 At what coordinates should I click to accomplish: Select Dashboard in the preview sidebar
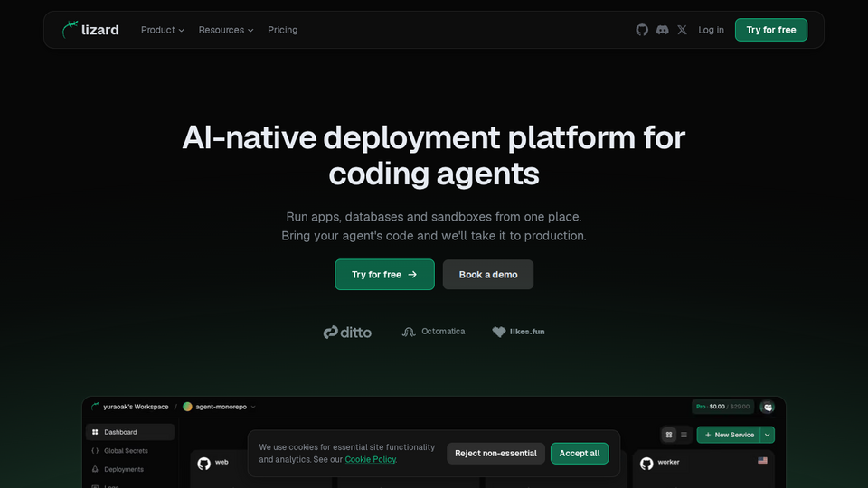(x=130, y=432)
